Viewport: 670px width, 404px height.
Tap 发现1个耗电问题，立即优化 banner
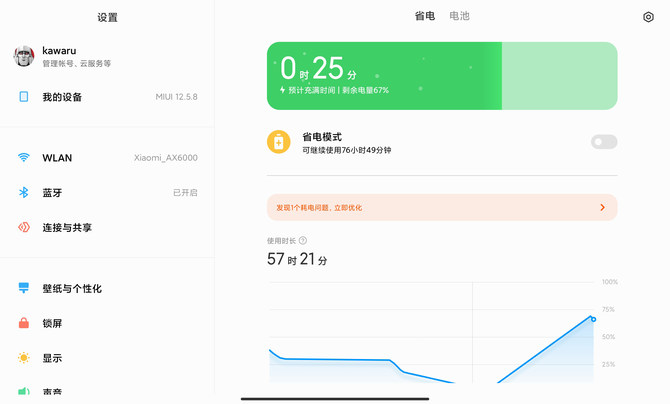pyautogui.click(x=442, y=207)
